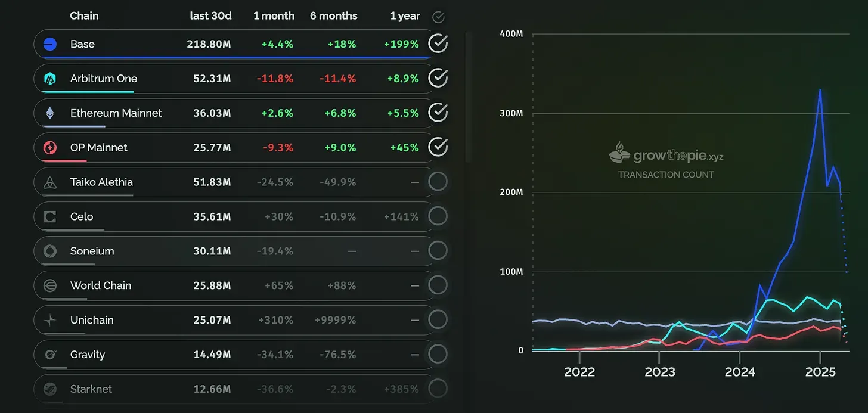Uncheck the Ethereum Mainnet checkbox
Image resolution: width=868 pixels, height=413 pixels.
click(x=438, y=112)
